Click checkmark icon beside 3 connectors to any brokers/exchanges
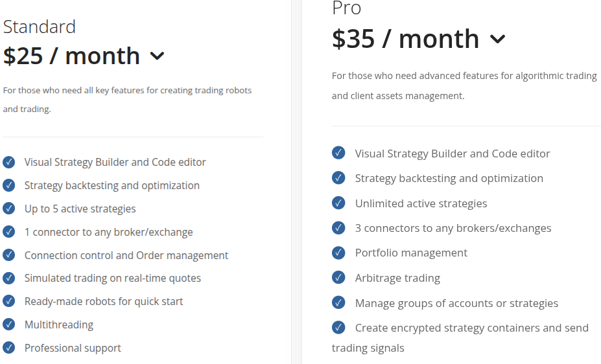The height and width of the screenshot is (364, 601). point(338,228)
